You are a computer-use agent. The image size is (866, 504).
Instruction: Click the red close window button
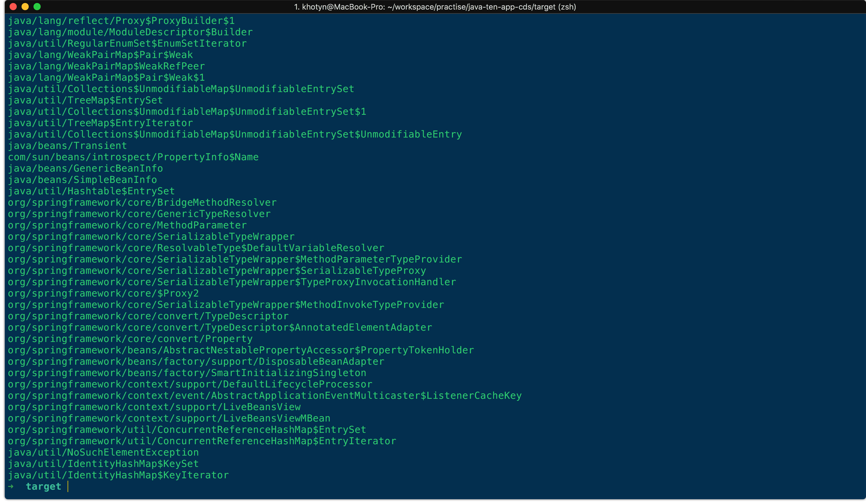coord(13,7)
